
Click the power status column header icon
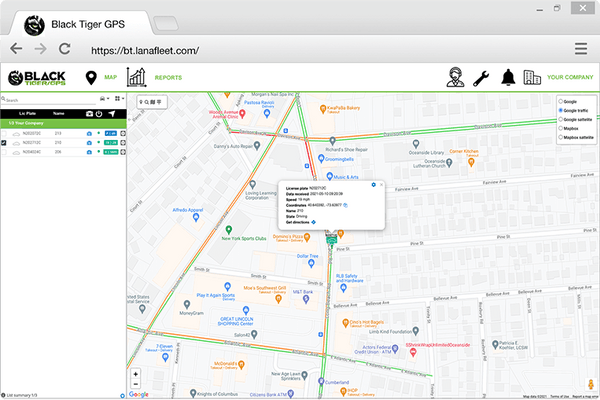[99, 114]
